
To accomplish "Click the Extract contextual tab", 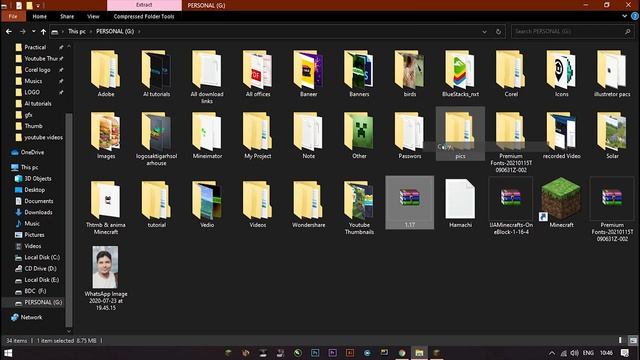I will click(x=144, y=5).
